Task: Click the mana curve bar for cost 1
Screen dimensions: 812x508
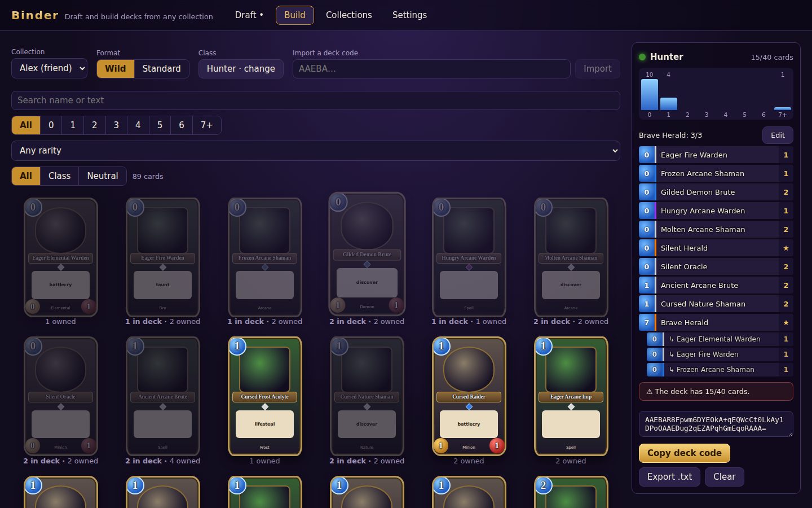Action: [669, 104]
